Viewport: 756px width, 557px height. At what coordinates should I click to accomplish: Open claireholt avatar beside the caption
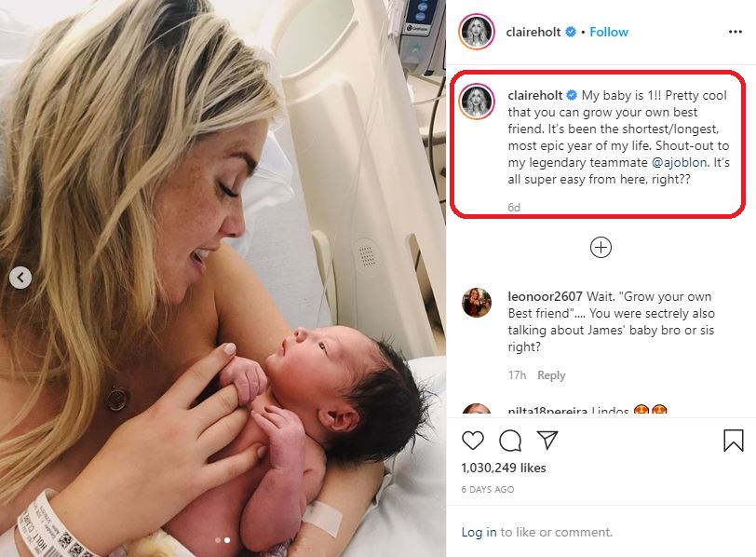477,102
